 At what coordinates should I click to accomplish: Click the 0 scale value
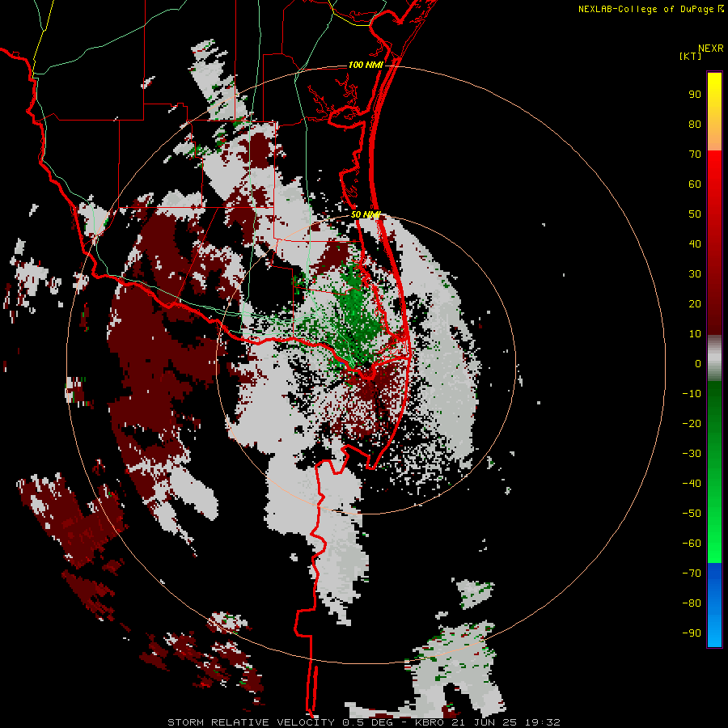(698, 364)
